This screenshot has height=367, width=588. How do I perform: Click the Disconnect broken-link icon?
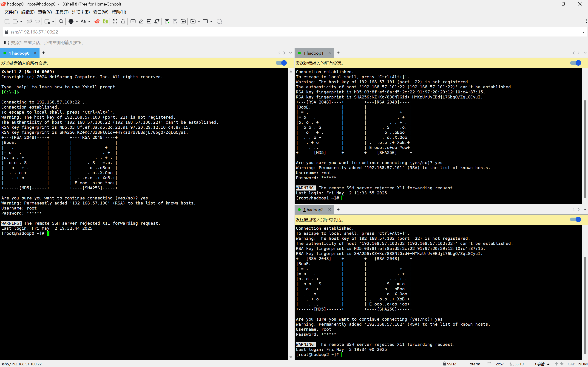tap(29, 21)
